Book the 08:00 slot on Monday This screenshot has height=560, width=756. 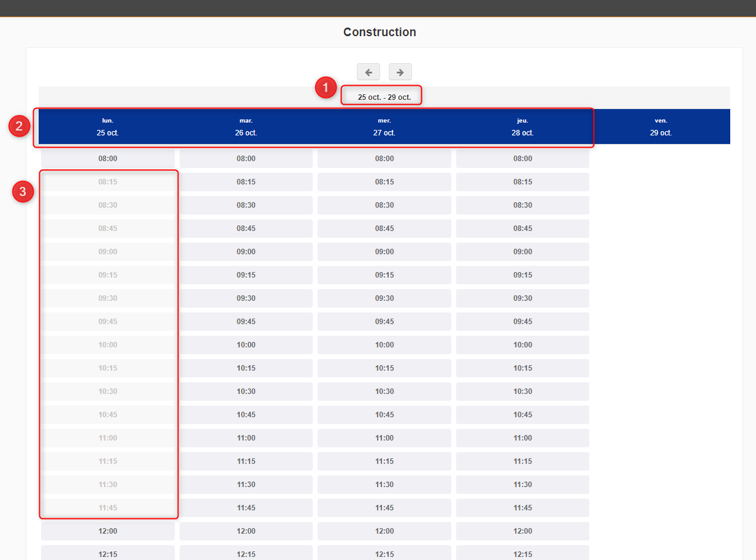[x=108, y=159]
